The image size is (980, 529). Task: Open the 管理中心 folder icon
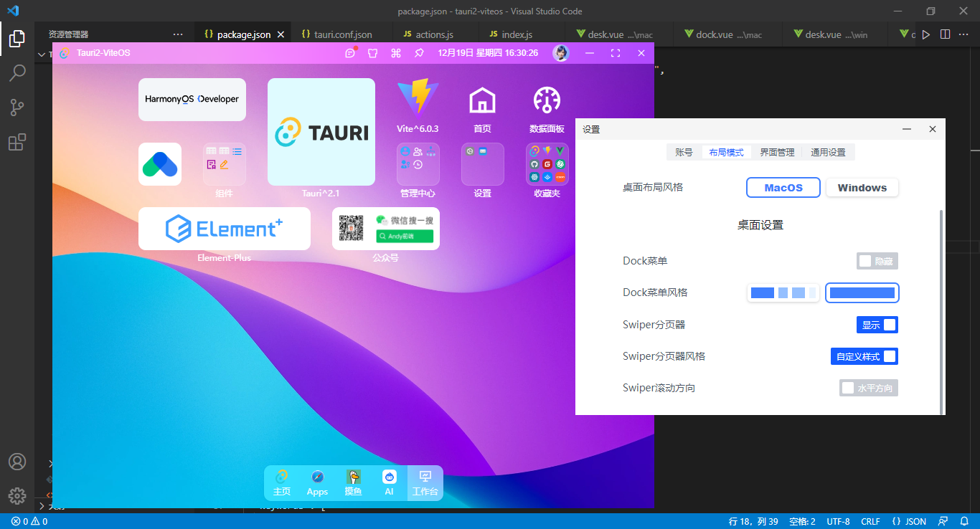[x=418, y=163]
